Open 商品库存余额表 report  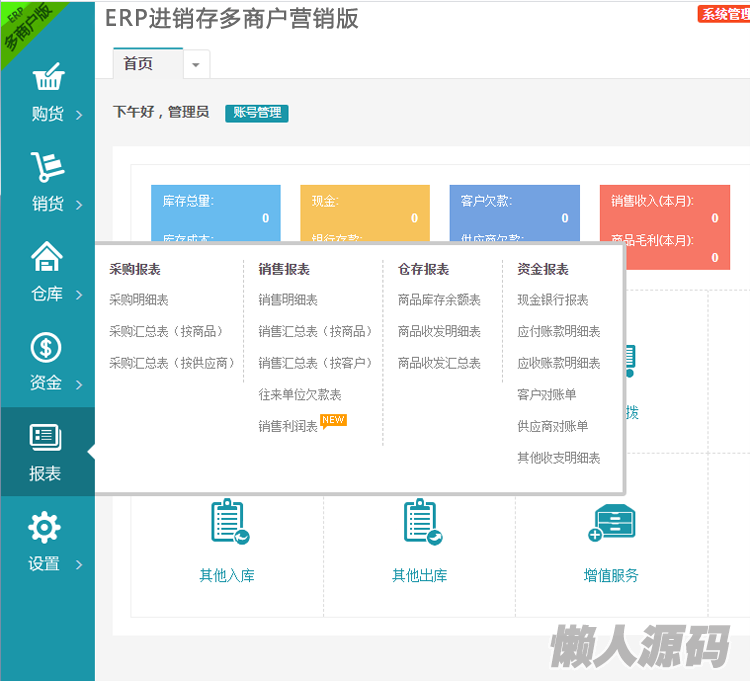tap(439, 300)
